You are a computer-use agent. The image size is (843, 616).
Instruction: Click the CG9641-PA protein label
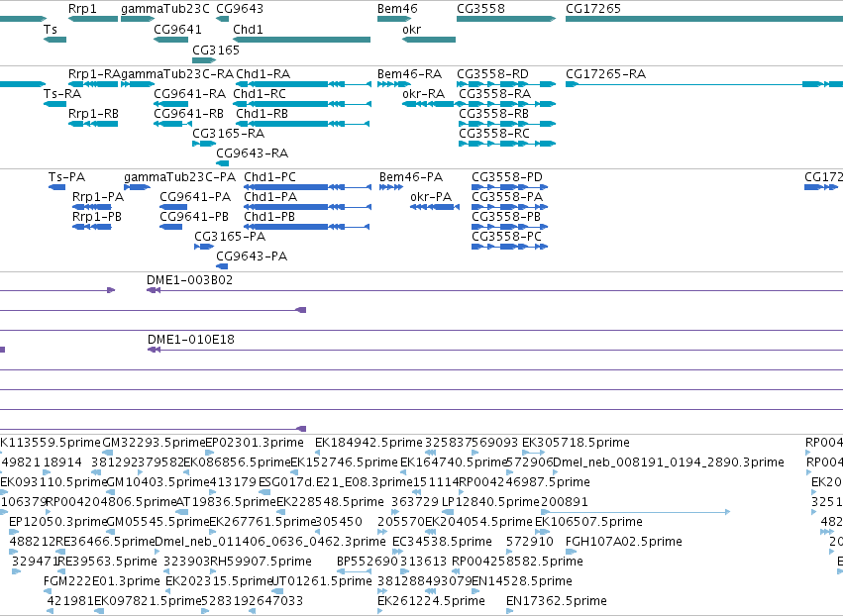coord(195,197)
